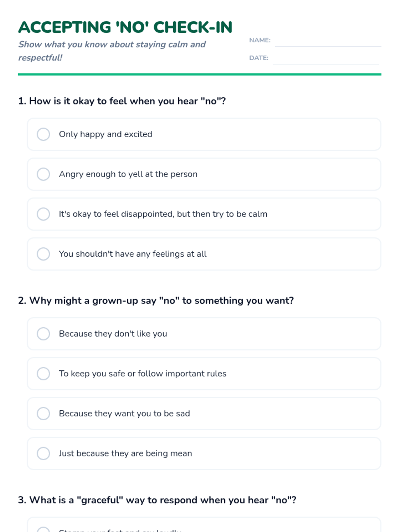Select the 'Only happy and excited' radio button
The height and width of the screenshot is (532, 399).
43,134
